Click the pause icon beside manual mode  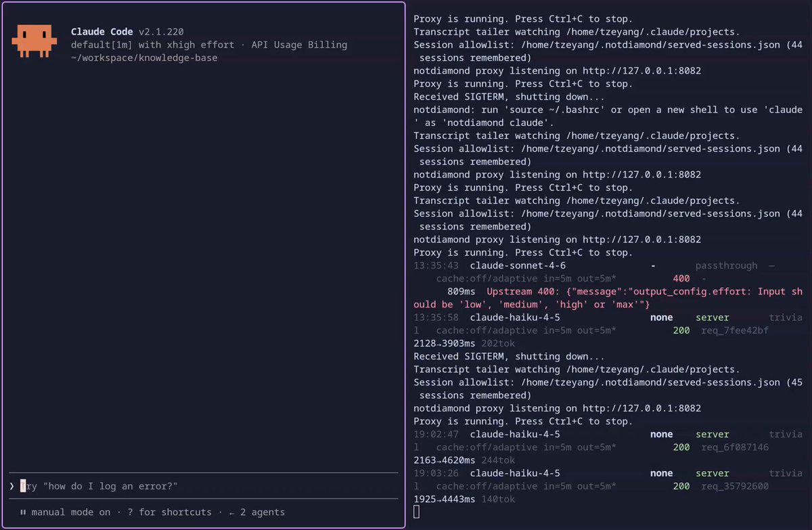(x=23, y=512)
